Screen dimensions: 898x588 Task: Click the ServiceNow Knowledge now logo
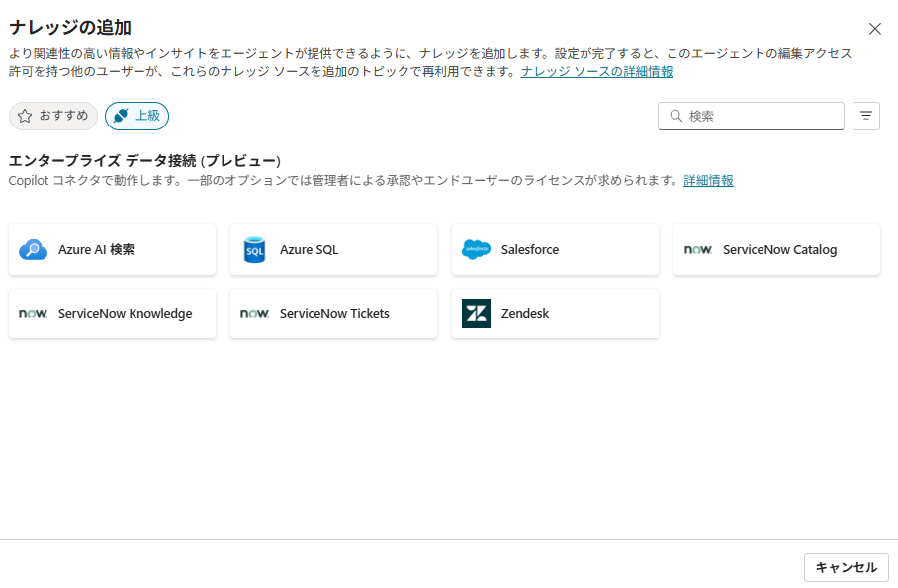pos(34,313)
